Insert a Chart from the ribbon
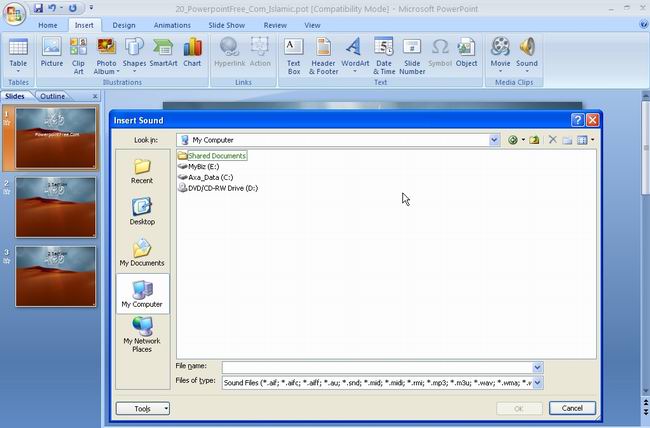 (x=192, y=52)
